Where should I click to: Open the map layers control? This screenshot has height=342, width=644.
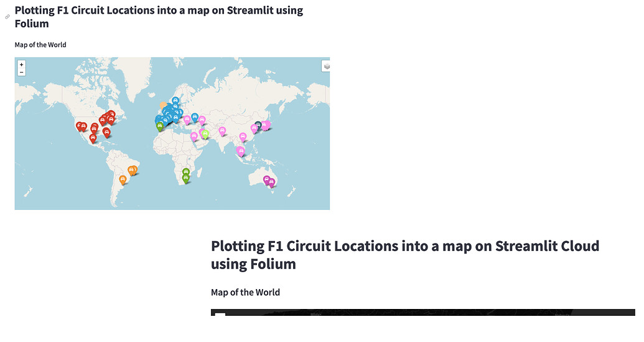click(x=326, y=66)
